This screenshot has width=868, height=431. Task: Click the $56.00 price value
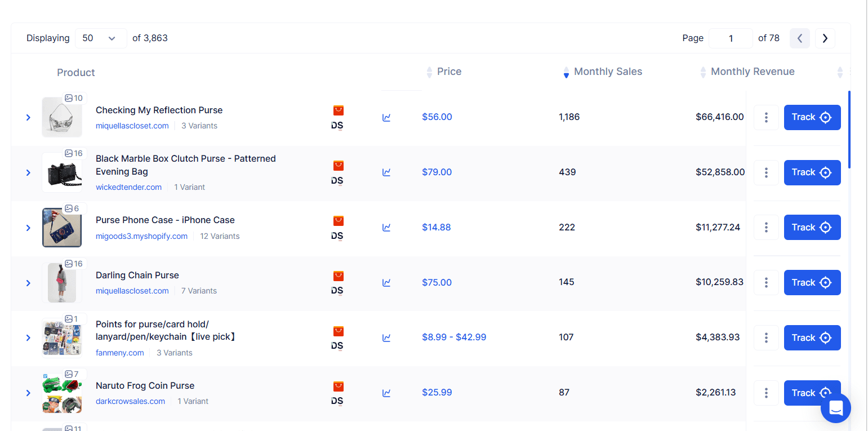pyautogui.click(x=437, y=117)
